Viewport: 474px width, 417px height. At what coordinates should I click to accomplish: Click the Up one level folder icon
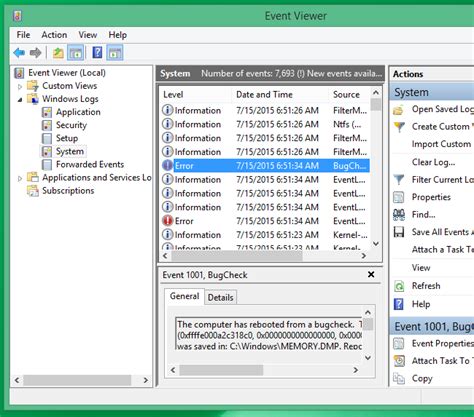pyautogui.click(x=58, y=53)
